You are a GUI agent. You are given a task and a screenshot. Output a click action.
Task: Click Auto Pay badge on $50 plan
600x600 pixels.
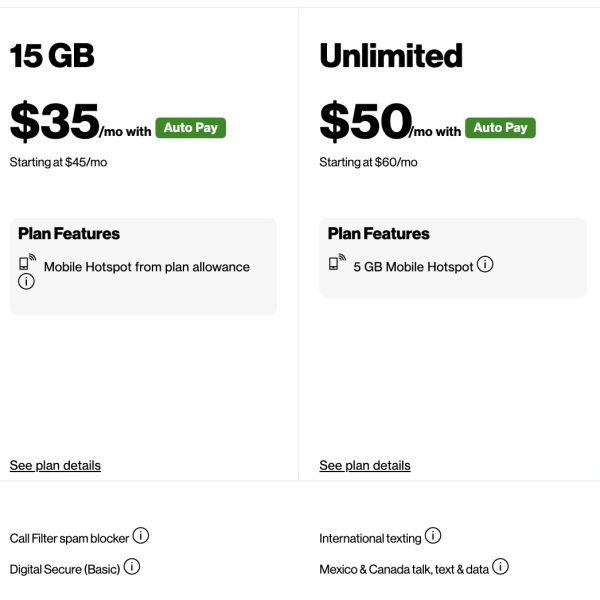pyautogui.click(x=500, y=128)
